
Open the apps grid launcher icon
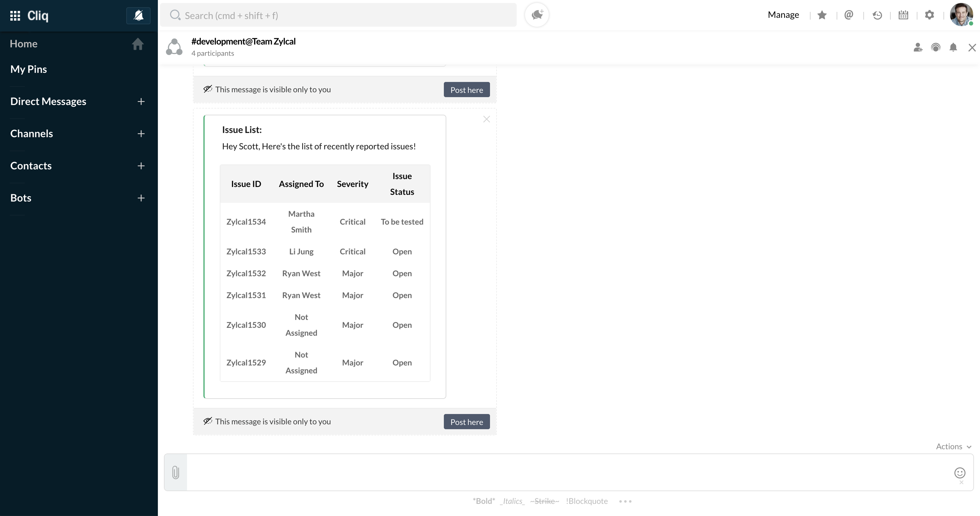coord(15,16)
